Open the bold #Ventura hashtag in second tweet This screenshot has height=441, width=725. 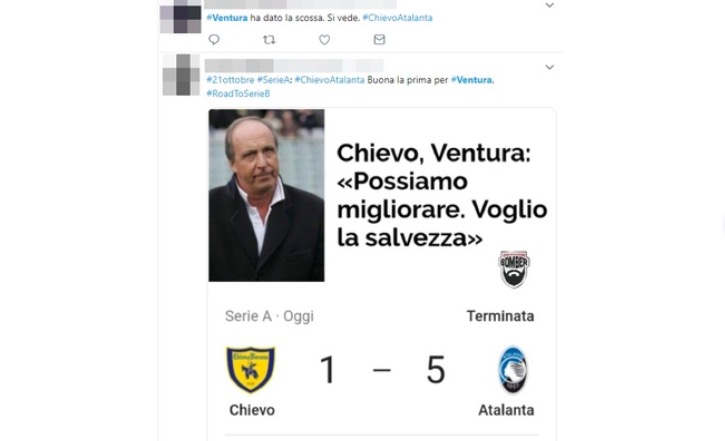click(472, 80)
